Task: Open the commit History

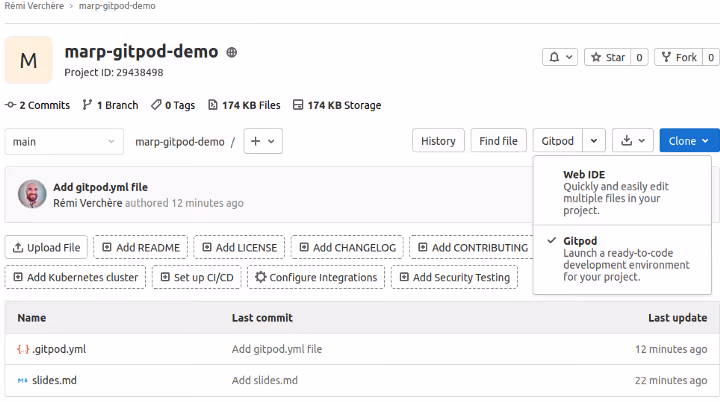Action: pyautogui.click(x=438, y=141)
